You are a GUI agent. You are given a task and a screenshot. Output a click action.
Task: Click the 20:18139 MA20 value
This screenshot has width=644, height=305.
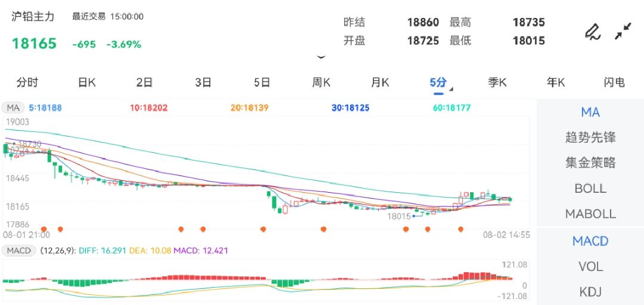pos(250,108)
